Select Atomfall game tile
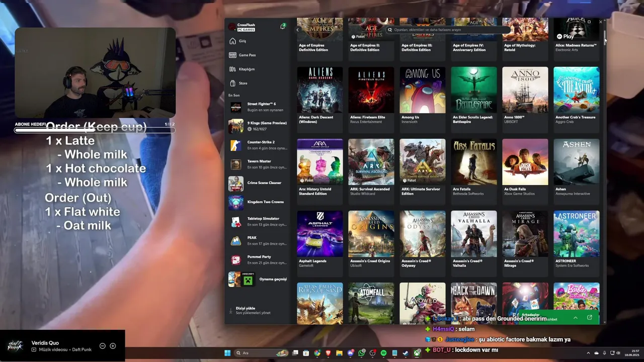 (x=371, y=303)
